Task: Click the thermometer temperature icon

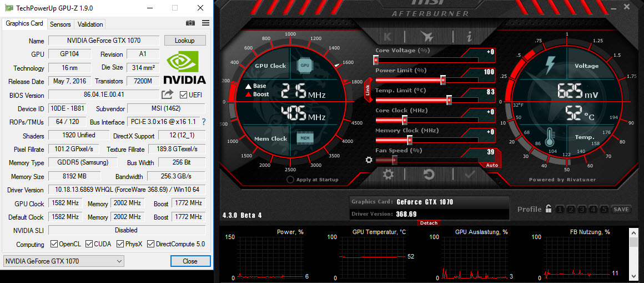Action: pyautogui.click(x=550, y=137)
